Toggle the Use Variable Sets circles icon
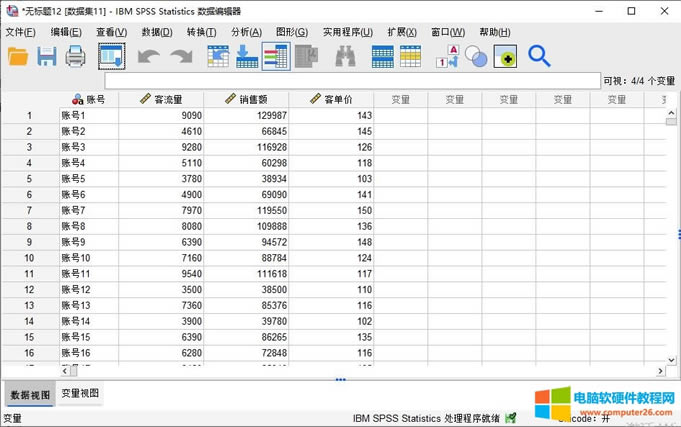The height and width of the screenshot is (427, 681). [476, 57]
